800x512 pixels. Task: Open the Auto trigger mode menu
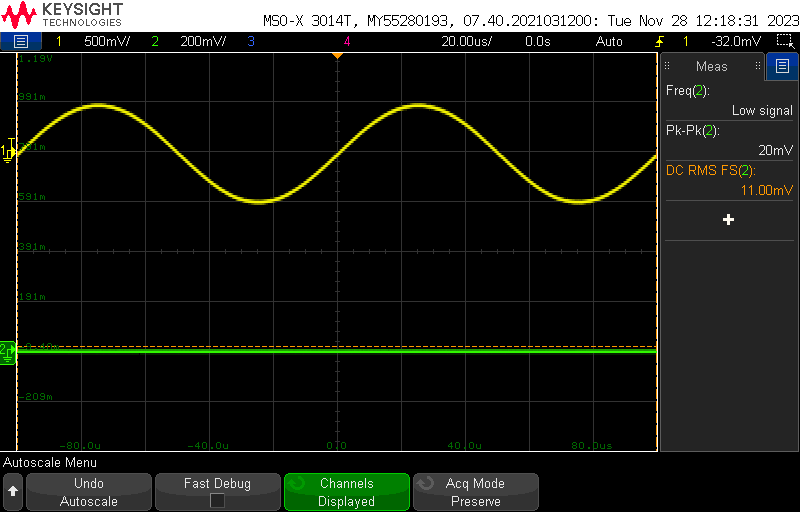pyautogui.click(x=609, y=41)
